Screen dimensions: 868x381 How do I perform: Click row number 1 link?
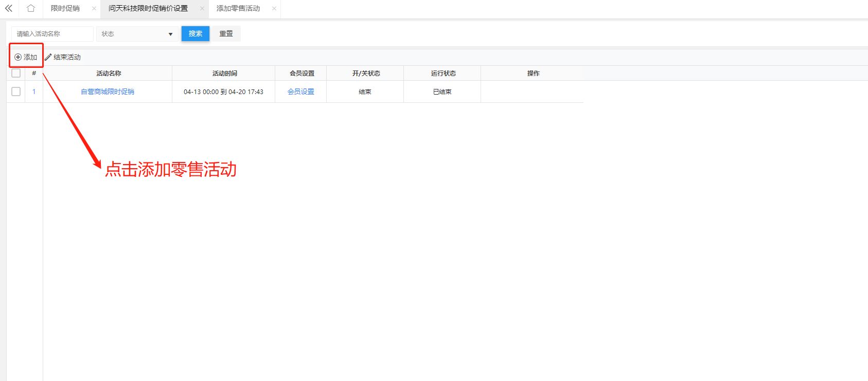pos(34,92)
